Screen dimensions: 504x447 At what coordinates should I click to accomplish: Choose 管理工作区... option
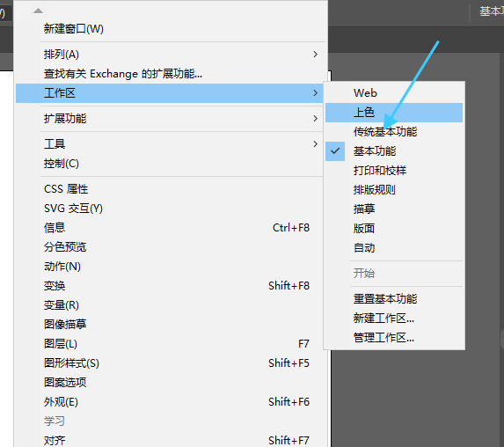click(x=394, y=338)
